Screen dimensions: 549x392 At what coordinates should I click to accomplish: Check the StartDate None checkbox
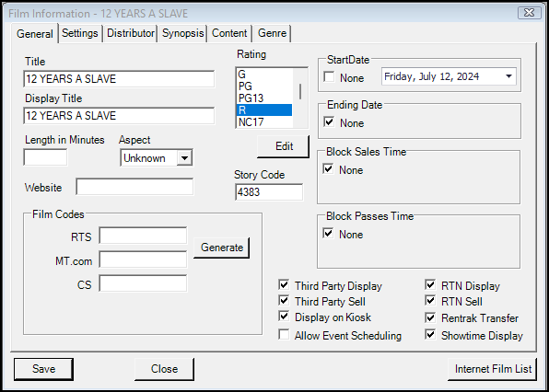click(x=329, y=77)
